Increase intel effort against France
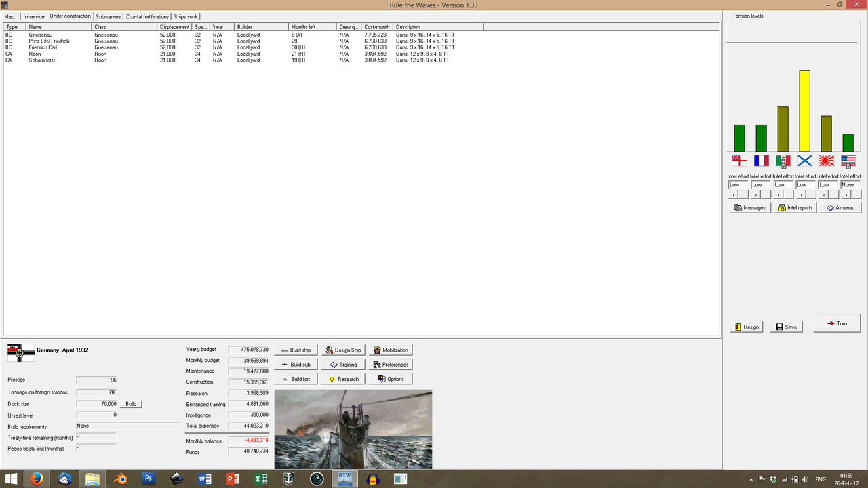 point(756,193)
